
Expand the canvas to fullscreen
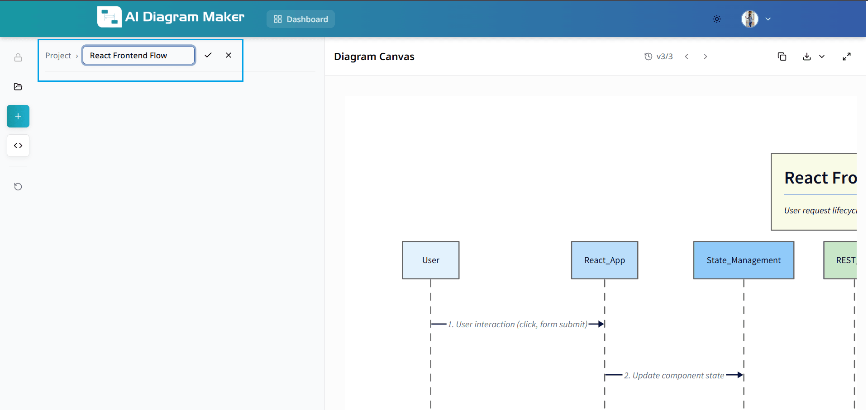coord(847,56)
